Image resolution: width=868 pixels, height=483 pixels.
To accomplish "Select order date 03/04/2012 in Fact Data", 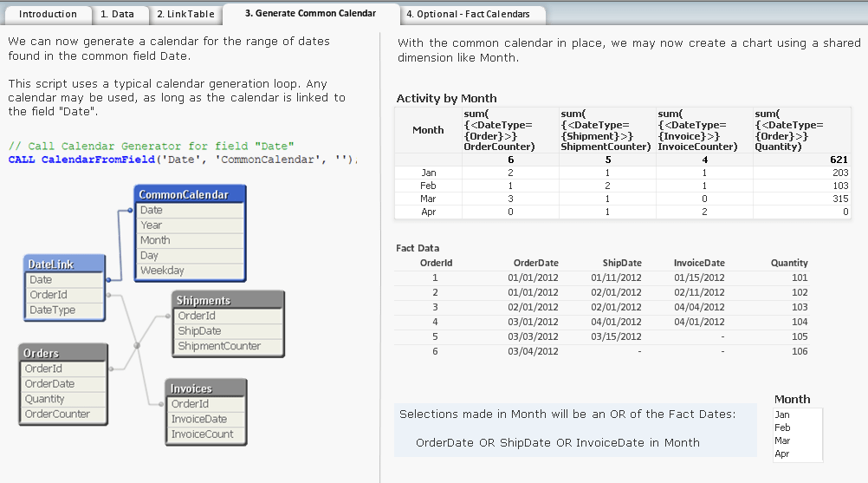I will click(x=533, y=351).
